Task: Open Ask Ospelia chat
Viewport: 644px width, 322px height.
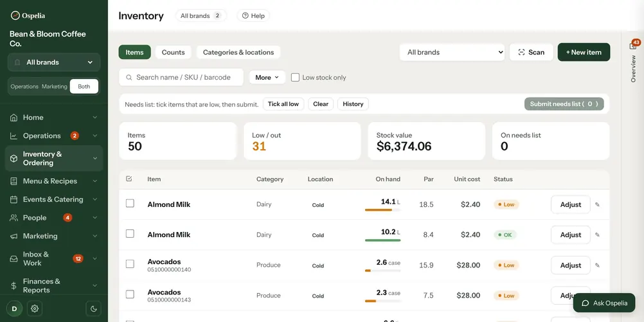Action: pyautogui.click(x=604, y=303)
